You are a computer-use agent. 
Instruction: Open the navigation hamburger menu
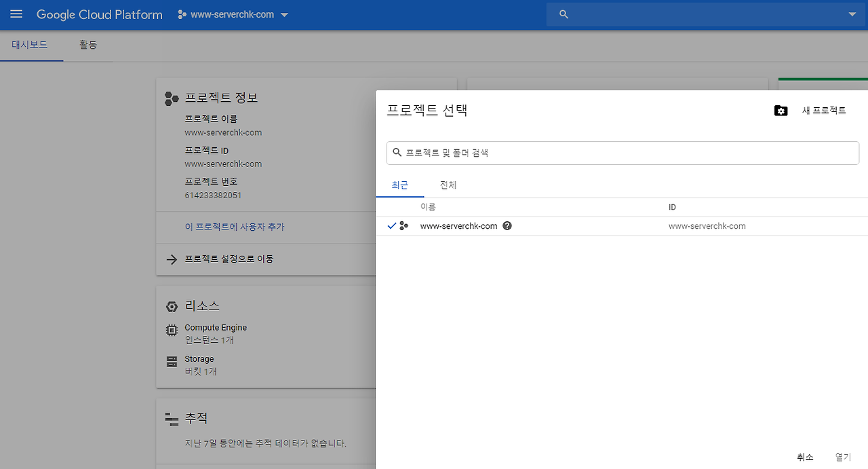coord(16,14)
